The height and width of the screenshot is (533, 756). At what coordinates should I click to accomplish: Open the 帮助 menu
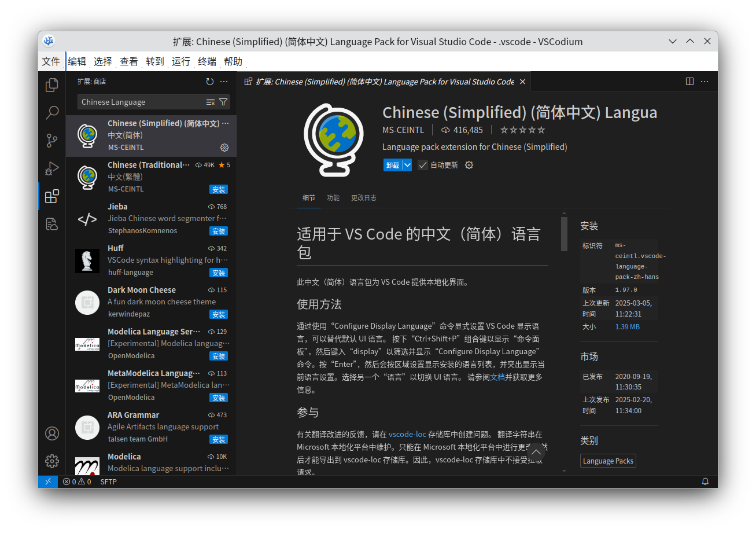tap(233, 61)
